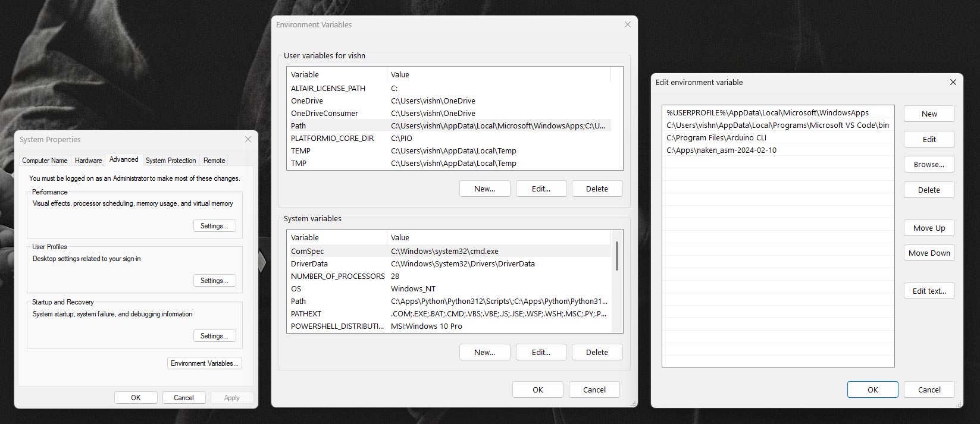980x424 pixels.
Task: Click the Move Up button
Action: pyautogui.click(x=929, y=228)
